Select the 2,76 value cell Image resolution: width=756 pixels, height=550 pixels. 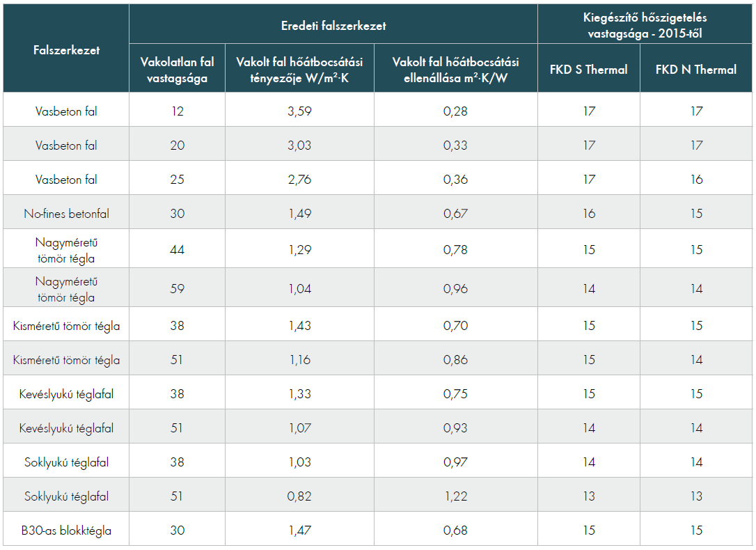coord(299,180)
